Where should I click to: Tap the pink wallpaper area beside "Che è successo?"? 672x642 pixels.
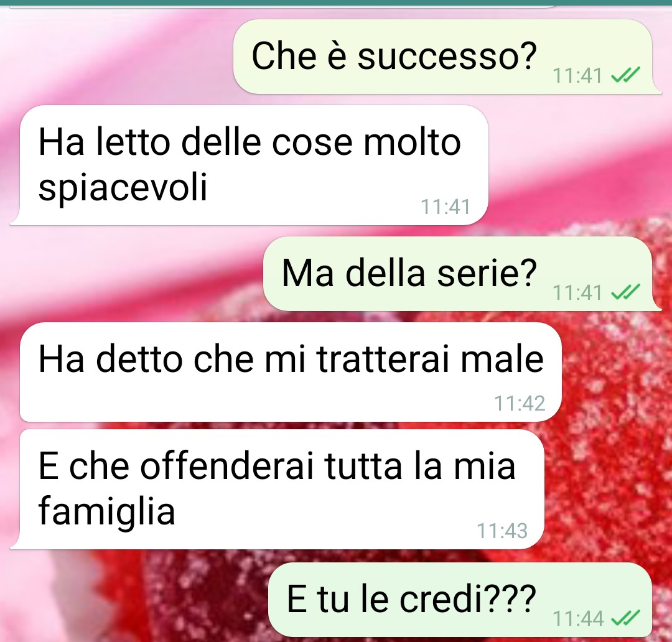pos(116,56)
